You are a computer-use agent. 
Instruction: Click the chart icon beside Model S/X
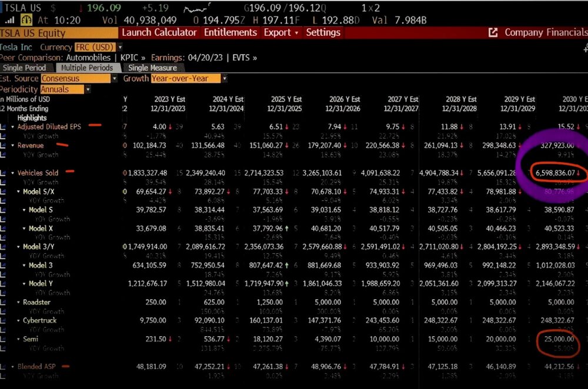3,192
